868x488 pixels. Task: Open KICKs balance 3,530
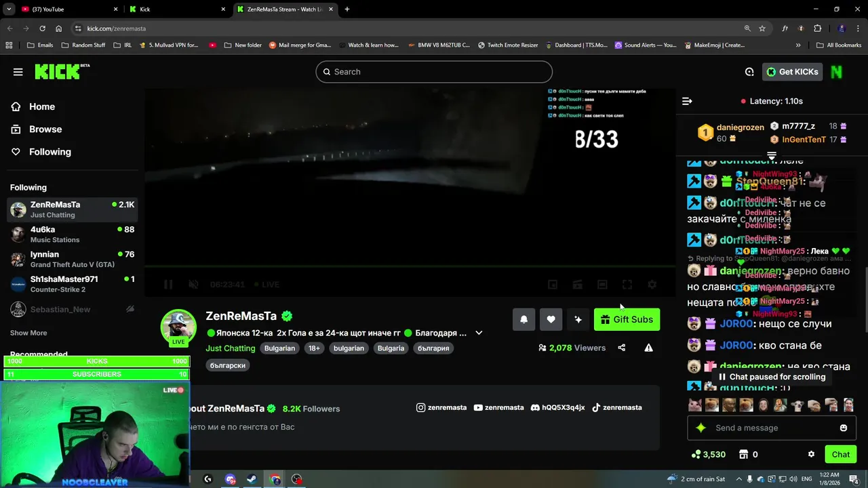[708, 454]
